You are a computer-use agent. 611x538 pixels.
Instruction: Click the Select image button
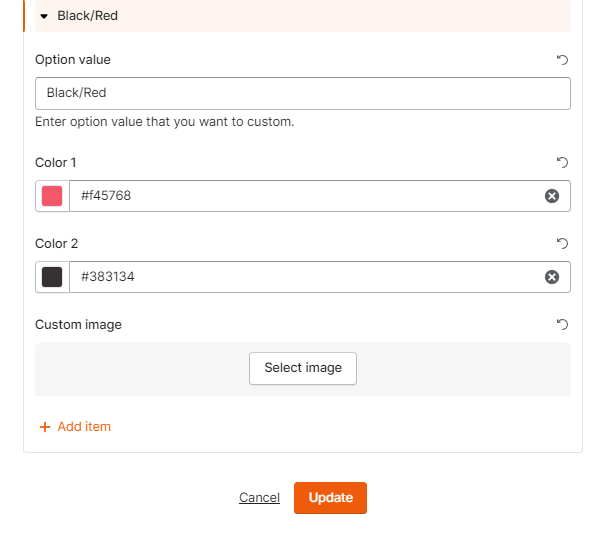(303, 368)
